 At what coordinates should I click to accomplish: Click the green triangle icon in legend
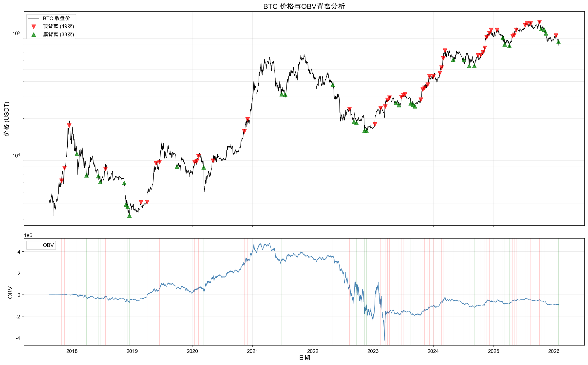tap(34, 35)
